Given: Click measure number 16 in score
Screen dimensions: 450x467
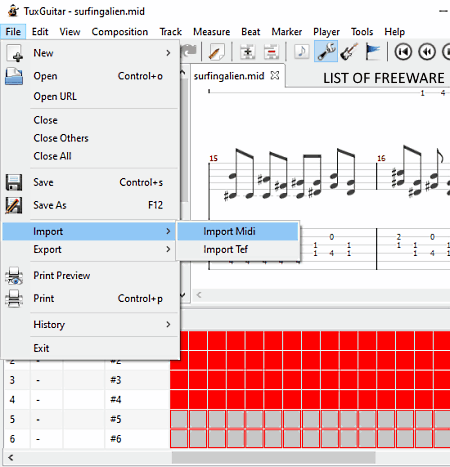Looking at the screenshot, I should (x=381, y=158).
